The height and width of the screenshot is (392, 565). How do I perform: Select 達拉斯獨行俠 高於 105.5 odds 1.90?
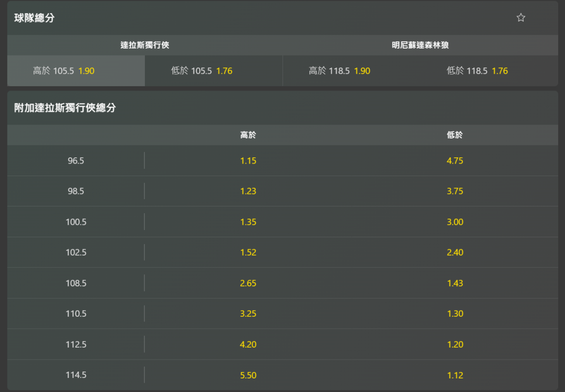[76, 71]
